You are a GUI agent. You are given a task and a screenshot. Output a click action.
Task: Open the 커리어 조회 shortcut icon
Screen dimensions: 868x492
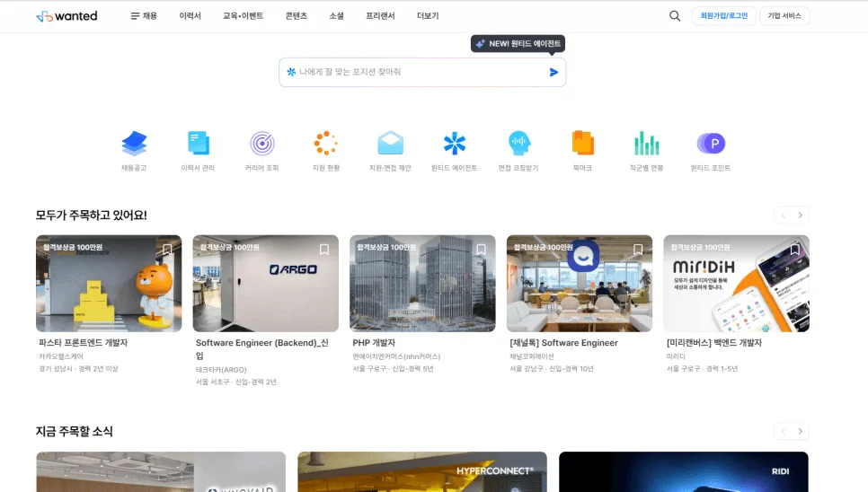261,144
